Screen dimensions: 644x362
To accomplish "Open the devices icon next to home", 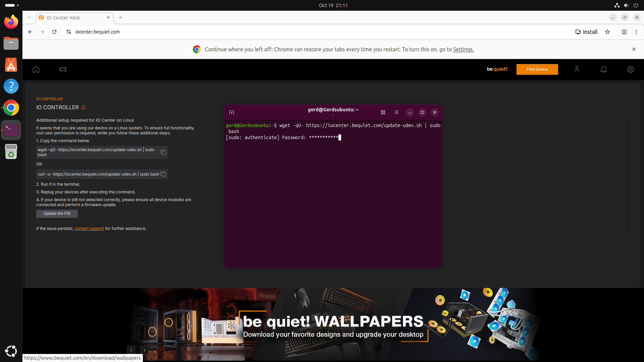I will (x=63, y=69).
